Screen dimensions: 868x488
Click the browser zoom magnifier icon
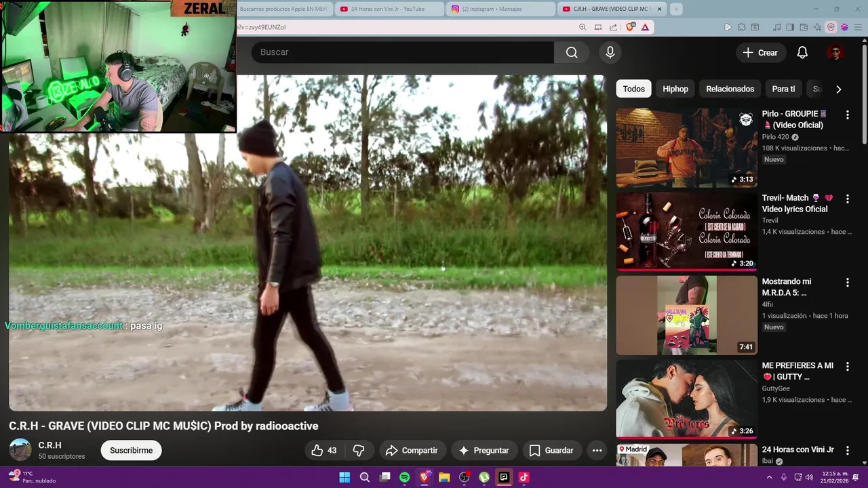point(583,27)
